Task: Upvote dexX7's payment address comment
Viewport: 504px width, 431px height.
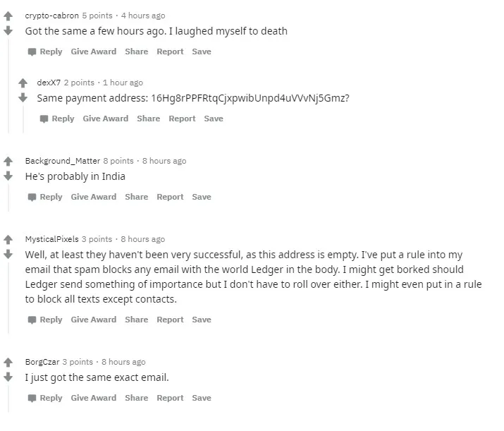Action: pos(23,83)
